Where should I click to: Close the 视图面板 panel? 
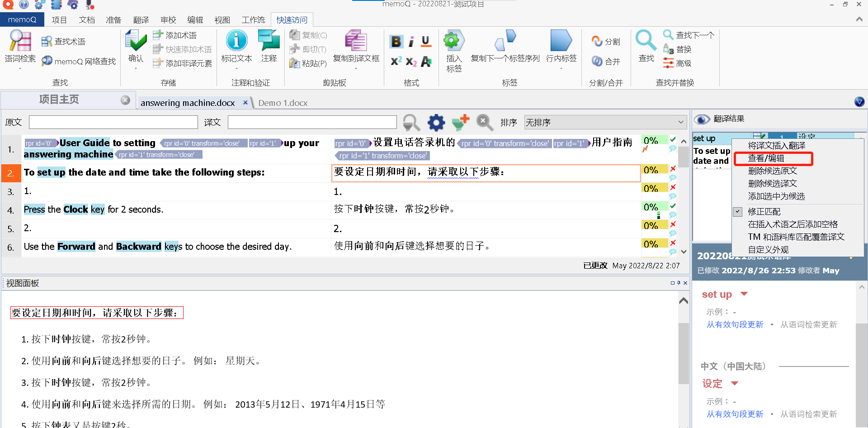click(x=685, y=283)
